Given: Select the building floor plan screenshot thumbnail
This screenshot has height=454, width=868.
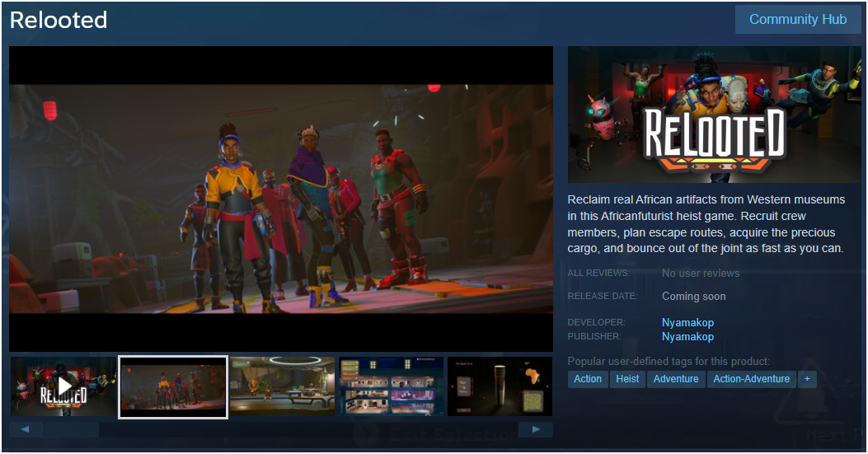Looking at the screenshot, I should point(392,386).
